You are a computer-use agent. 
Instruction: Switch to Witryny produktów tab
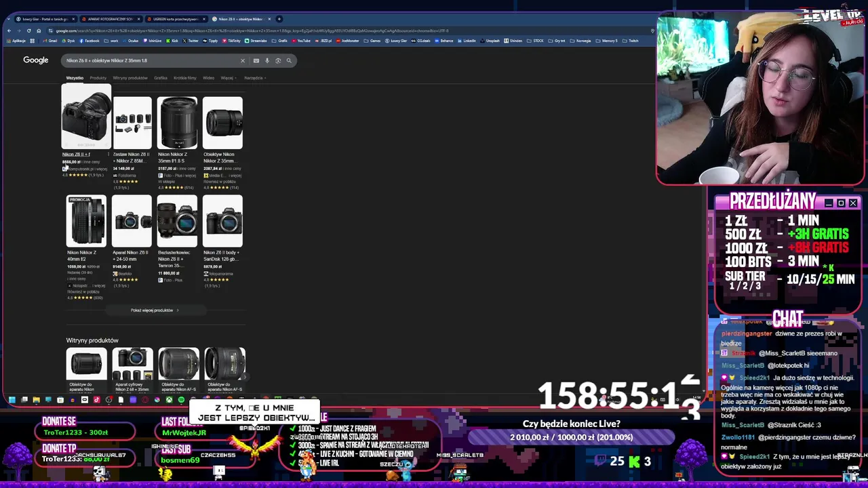130,78
